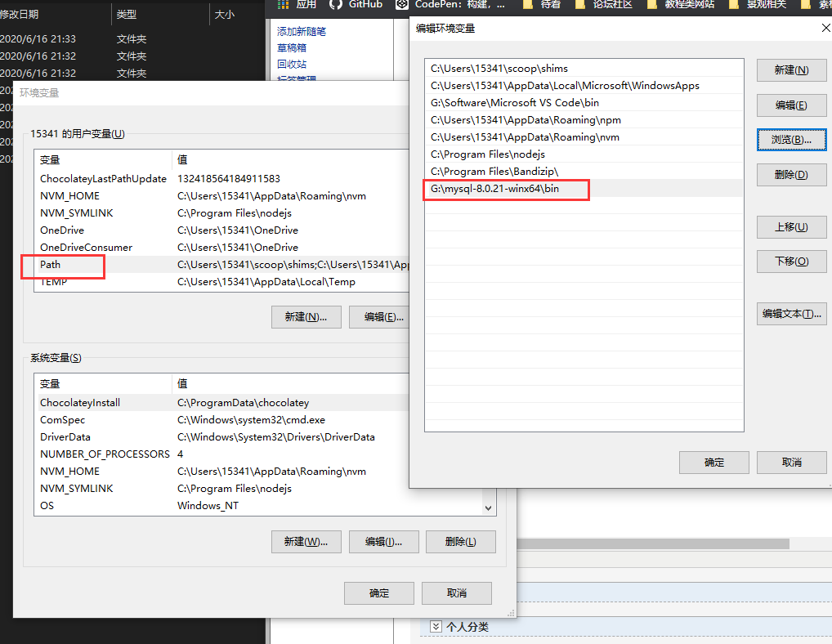Screen dimensions: 832x644
Task: Click the 类型 column header in file explorer
Action: click(x=160, y=15)
